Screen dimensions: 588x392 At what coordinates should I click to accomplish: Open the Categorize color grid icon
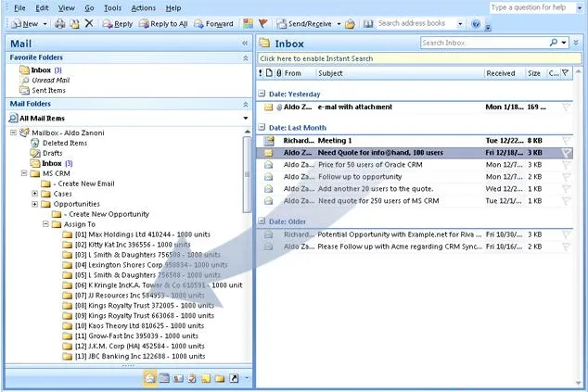tap(248, 24)
